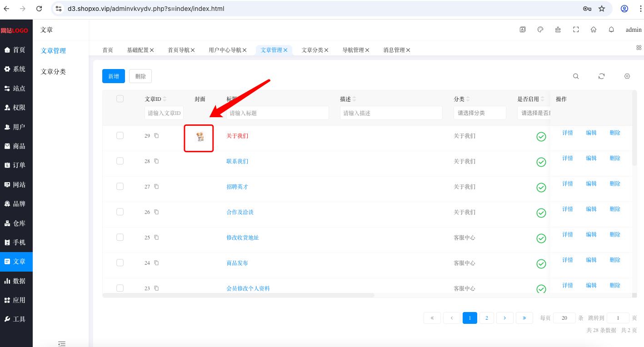Check the box for article 28
Screen dimensions: 644x347
[120, 161]
